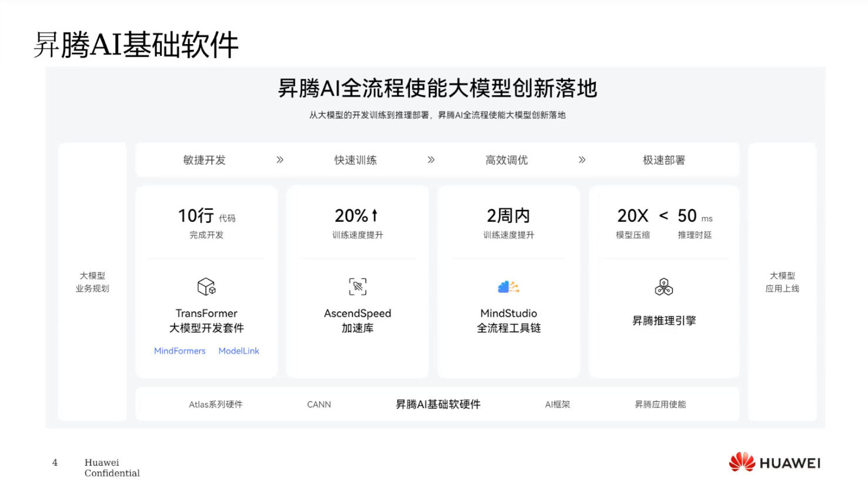Click the page number 4
The image size is (868, 488).
[55, 463]
